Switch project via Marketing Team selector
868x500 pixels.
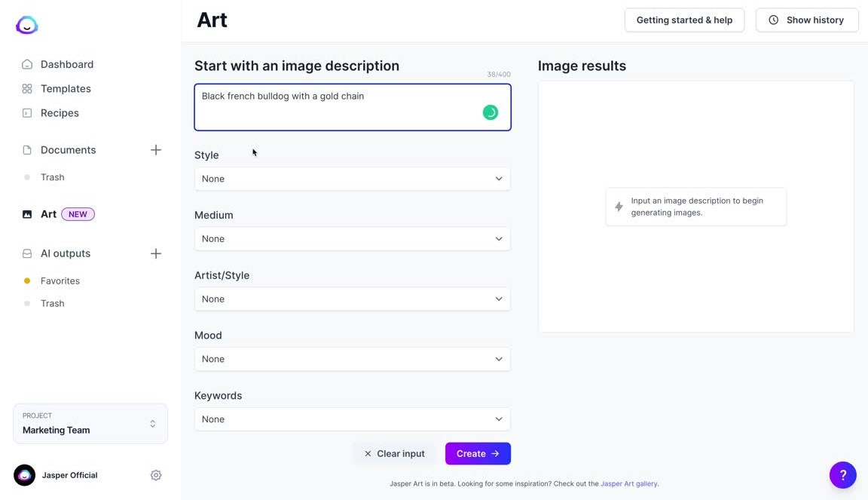[90, 424]
